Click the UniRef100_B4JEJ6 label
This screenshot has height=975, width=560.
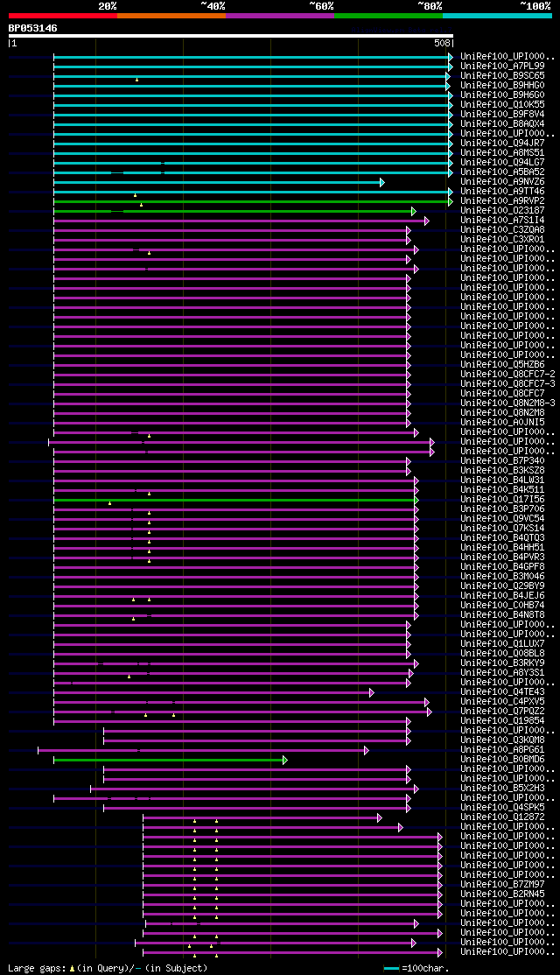[502, 596]
